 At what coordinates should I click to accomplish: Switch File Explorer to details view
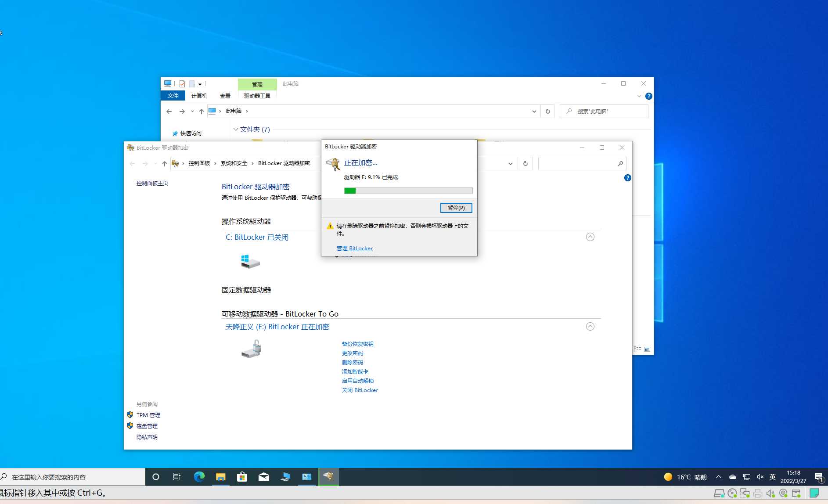click(x=637, y=349)
